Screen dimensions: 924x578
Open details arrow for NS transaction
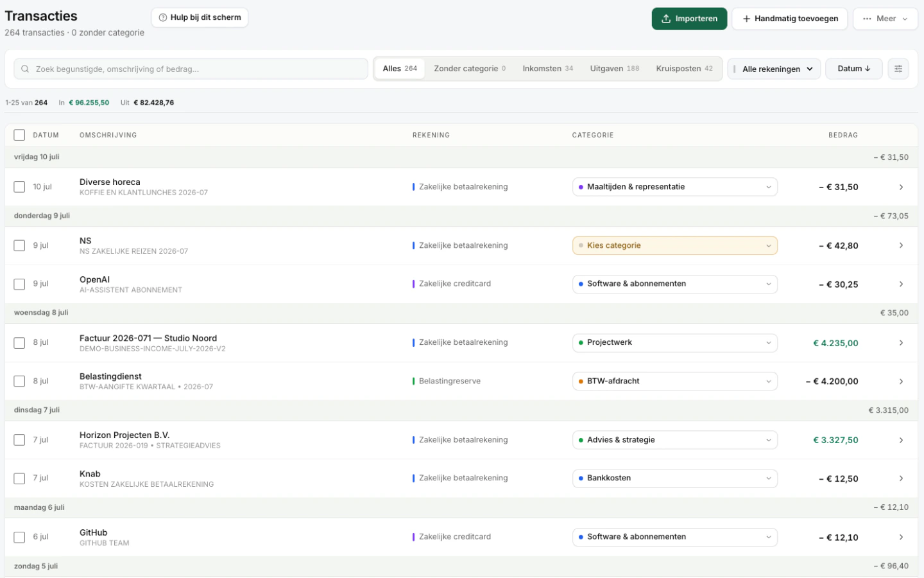point(901,245)
